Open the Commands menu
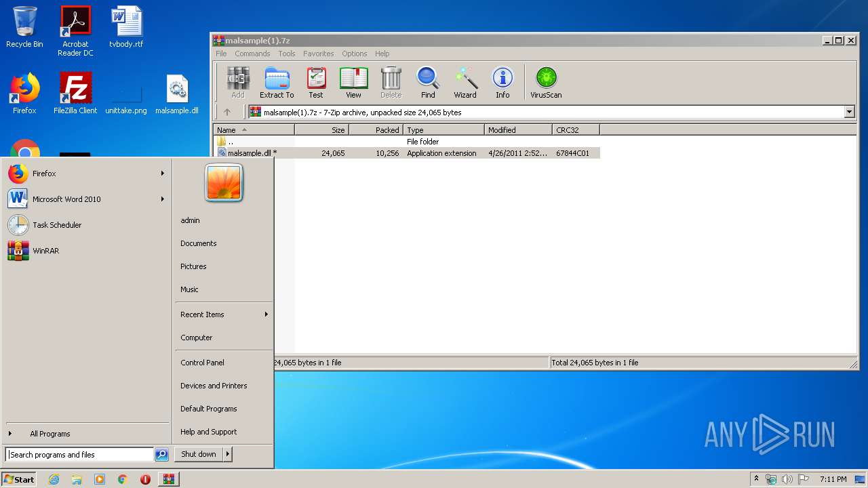 (252, 54)
